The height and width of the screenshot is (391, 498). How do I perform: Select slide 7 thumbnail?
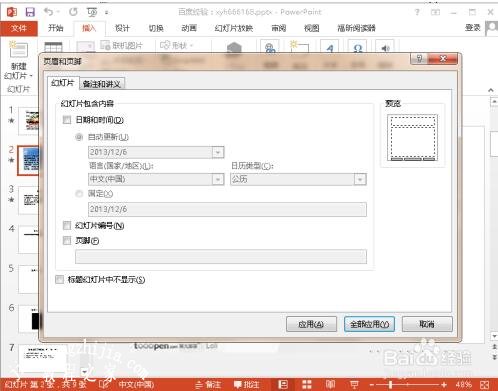pos(42,357)
